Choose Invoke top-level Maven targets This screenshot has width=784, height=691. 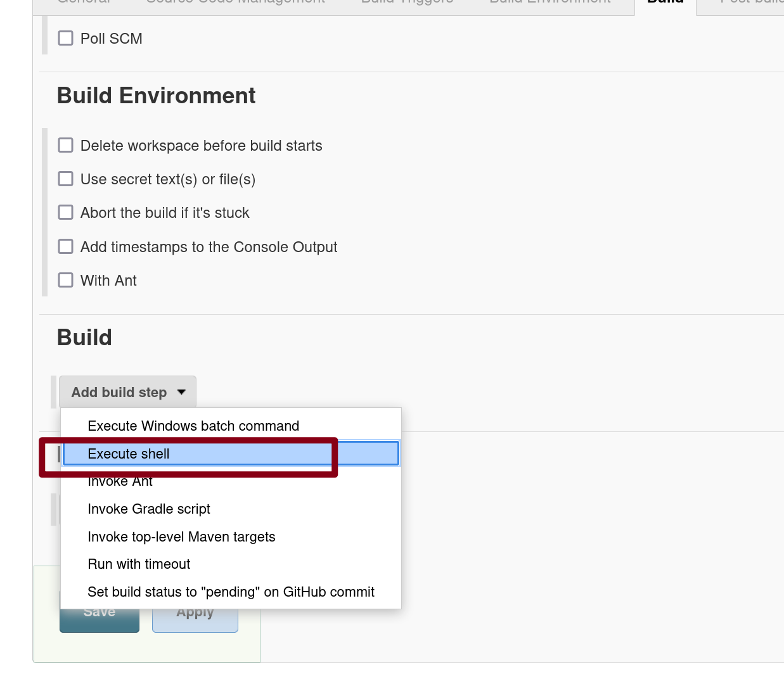(x=181, y=537)
